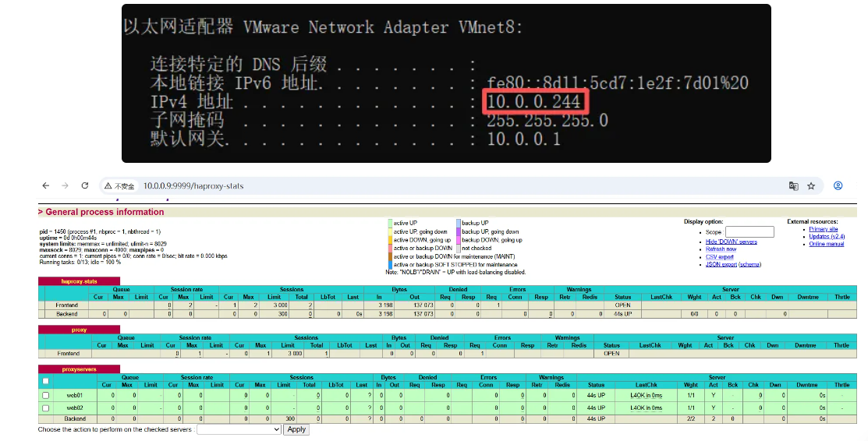868x441 pixels.
Task: Click the proxy section title
Action: (80, 330)
